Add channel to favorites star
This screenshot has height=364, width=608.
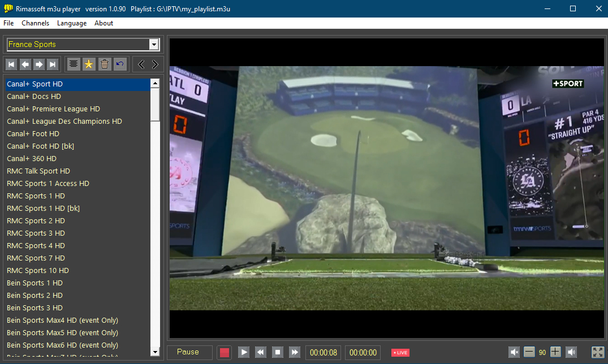pos(89,64)
